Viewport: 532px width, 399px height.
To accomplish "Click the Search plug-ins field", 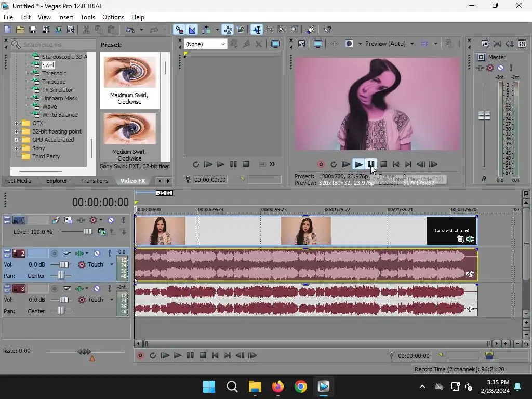I will coord(53,45).
